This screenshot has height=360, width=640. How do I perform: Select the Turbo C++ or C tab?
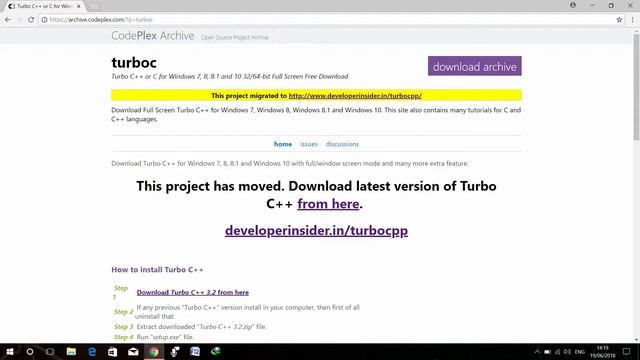click(x=43, y=6)
